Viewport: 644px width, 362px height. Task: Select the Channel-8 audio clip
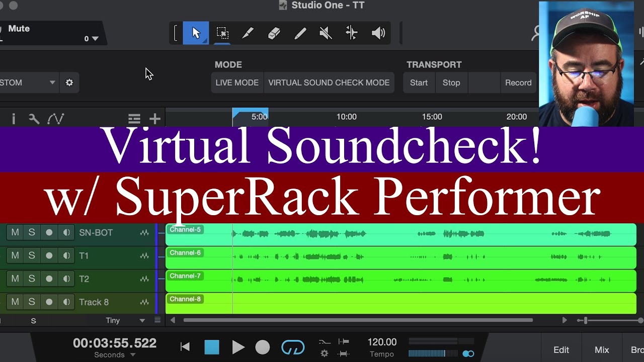[x=401, y=304]
